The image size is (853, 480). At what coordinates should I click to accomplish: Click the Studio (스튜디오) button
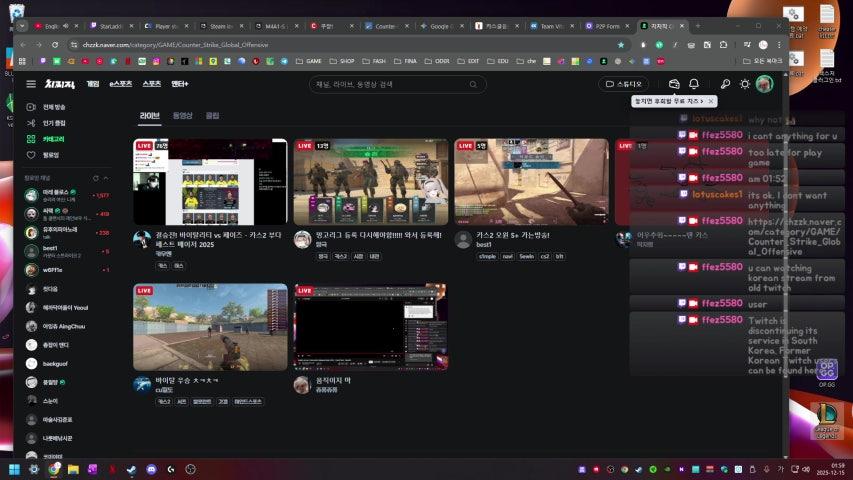click(623, 84)
